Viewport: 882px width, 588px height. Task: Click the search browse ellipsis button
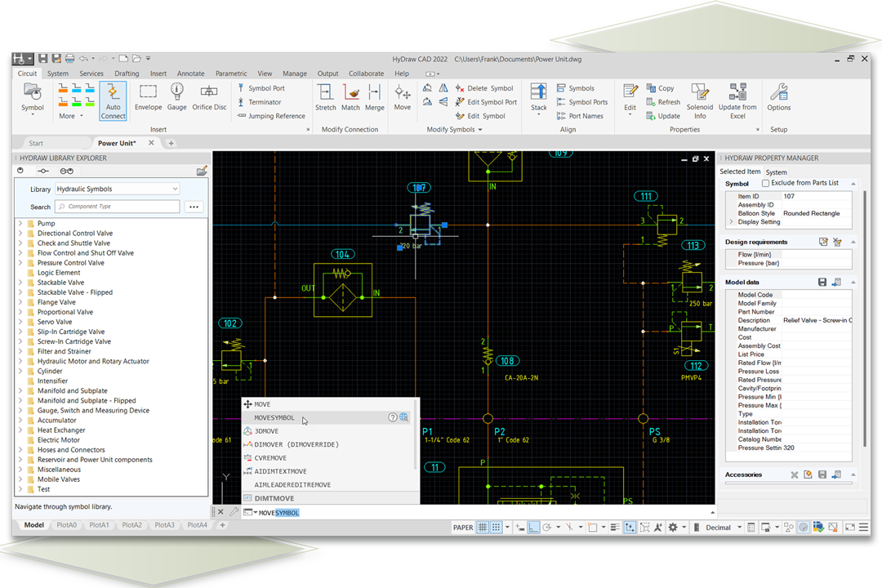(x=194, y=207)
